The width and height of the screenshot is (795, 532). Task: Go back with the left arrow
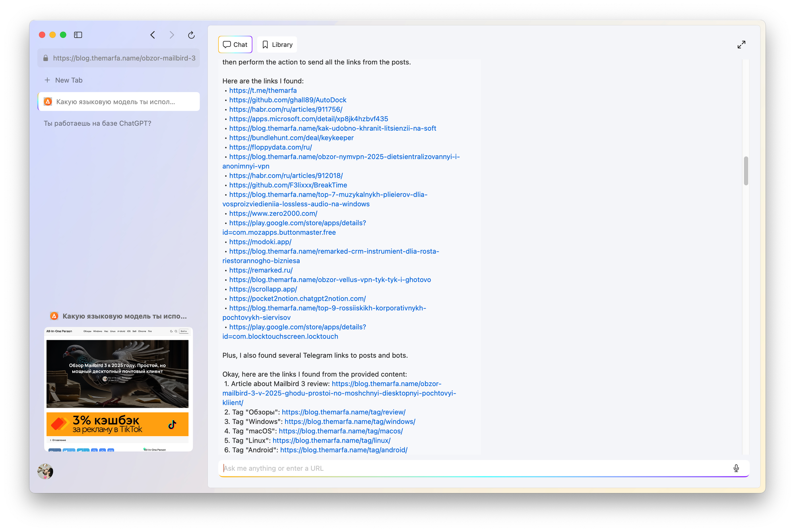pos(153,35)
